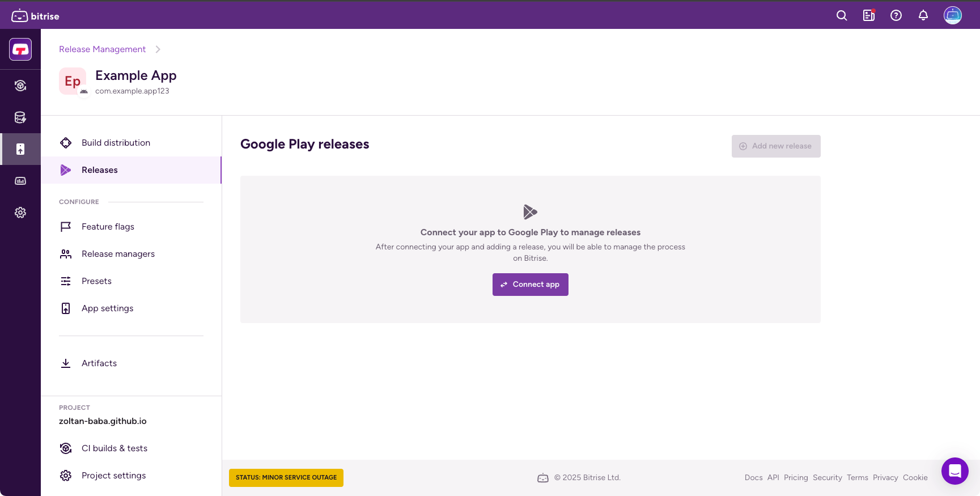Viewport: 980px width, 496px height.
Task: Click the Google Play releases heading
Action: [305, 145]
